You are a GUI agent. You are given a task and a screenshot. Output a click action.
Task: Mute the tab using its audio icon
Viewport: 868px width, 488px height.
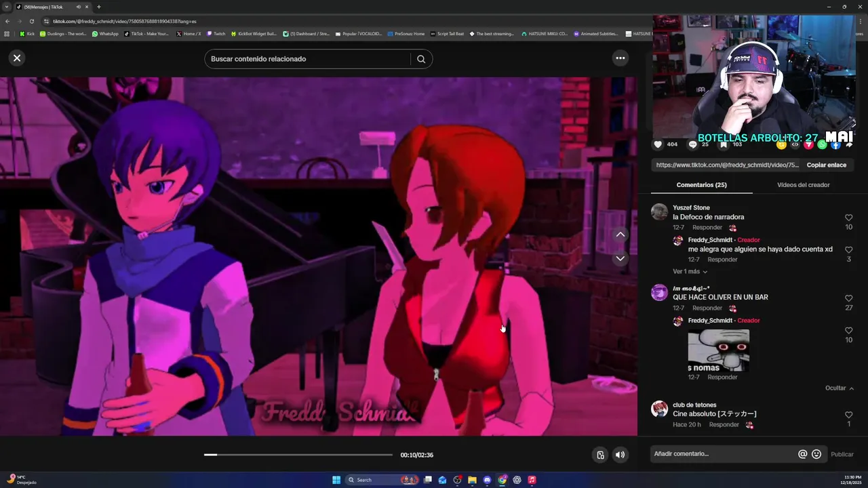click(x=78, y=7)
